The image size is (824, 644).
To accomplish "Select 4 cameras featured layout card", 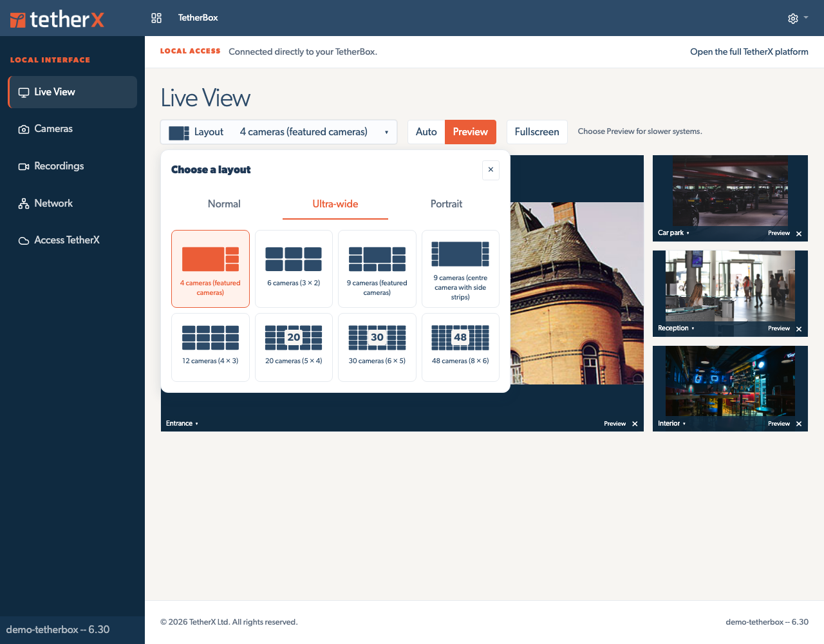I will coord(211,269).
